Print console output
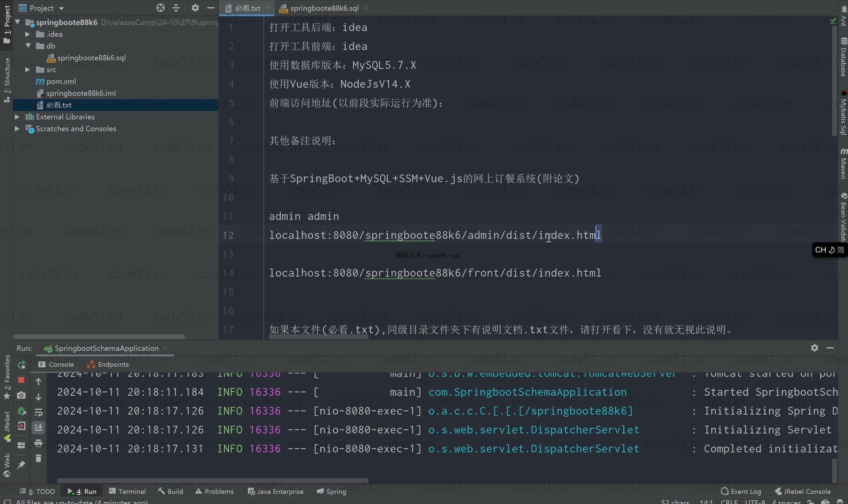Screen dimensions: 848x504 (x=38, y=443)
